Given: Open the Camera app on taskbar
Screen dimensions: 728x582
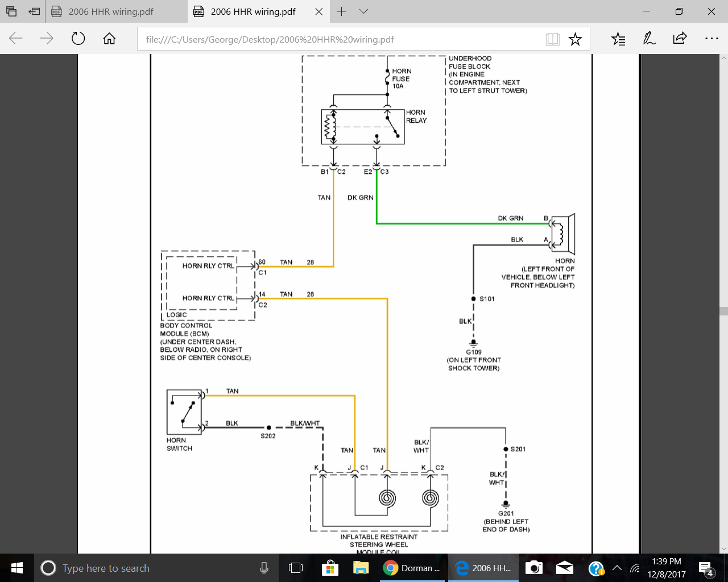Looking at the screenshot, I should tap(533, 568).
